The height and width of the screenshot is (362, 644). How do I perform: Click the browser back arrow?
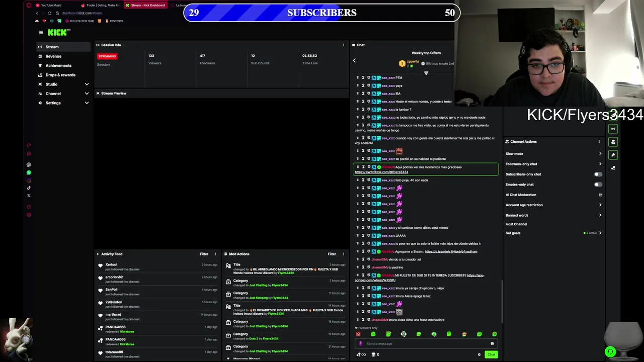pos(37,13)
